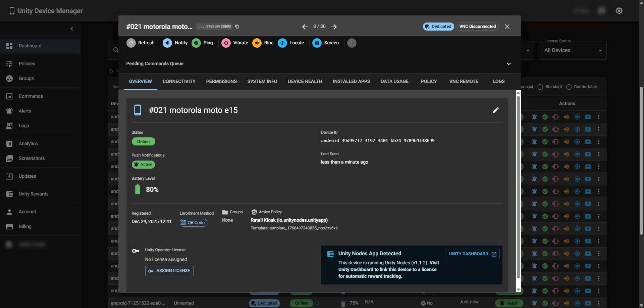Screen dimensions: 644x308
Task: Edit the device name with pencil icon
Action: (495, 110)
